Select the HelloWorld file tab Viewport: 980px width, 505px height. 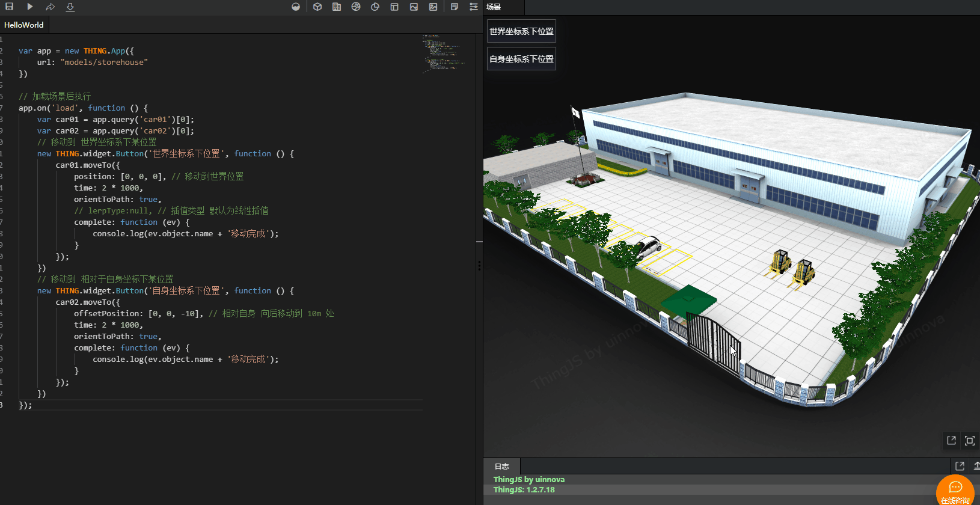[x=24, y=25]
